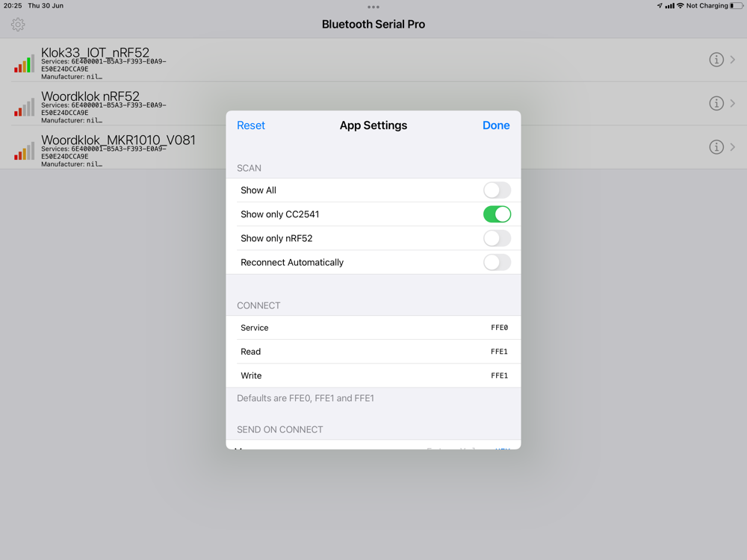Image resolution: width=747 pixels, height=560 pixels.
Task: Tap the battery status icon
Action: pyautogui.click(x=736, y=6)
